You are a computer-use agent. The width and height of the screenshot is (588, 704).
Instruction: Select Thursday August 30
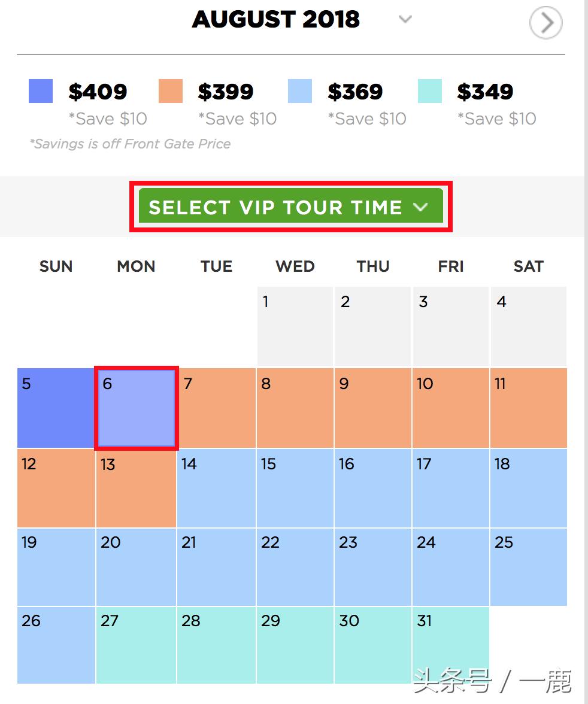[372, 645]
